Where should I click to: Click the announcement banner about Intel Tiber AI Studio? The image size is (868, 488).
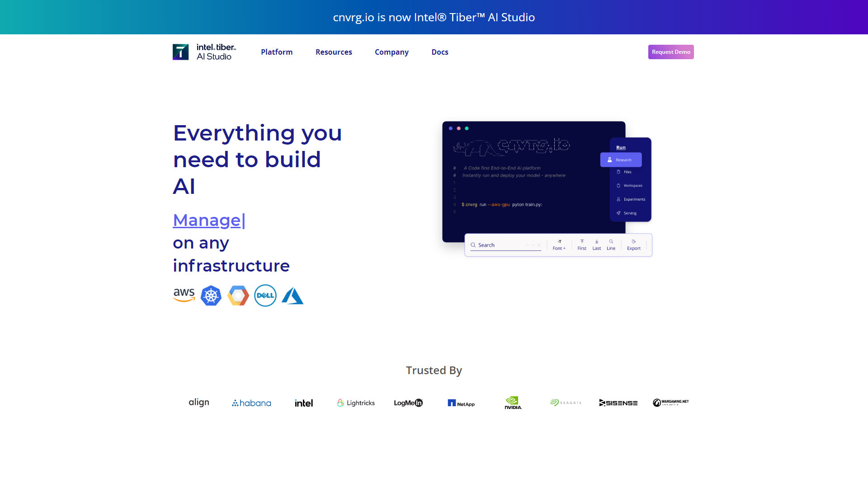[434, 17]
